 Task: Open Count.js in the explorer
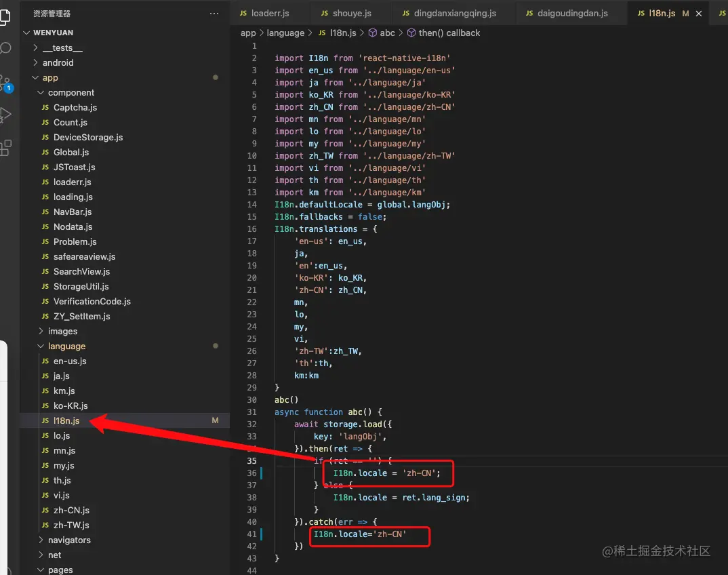point(70,122)
